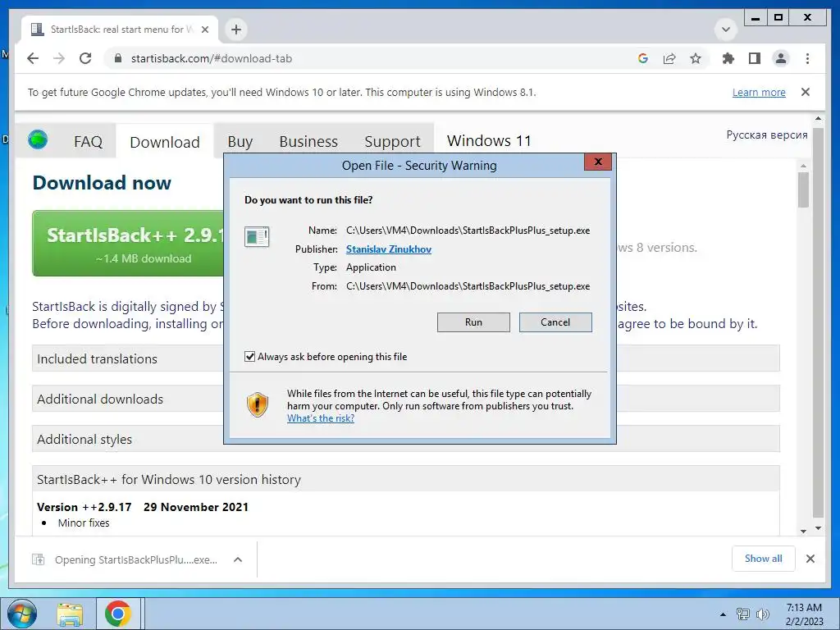The height and width of the screenshot is (630, 840).
Task: Collapse the StartIsBack++ version history section
Action: tap(405, 479)
